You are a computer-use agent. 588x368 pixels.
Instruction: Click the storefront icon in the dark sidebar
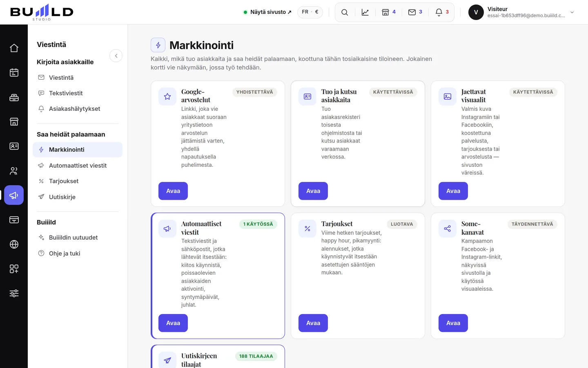click(x=14, y=122)
